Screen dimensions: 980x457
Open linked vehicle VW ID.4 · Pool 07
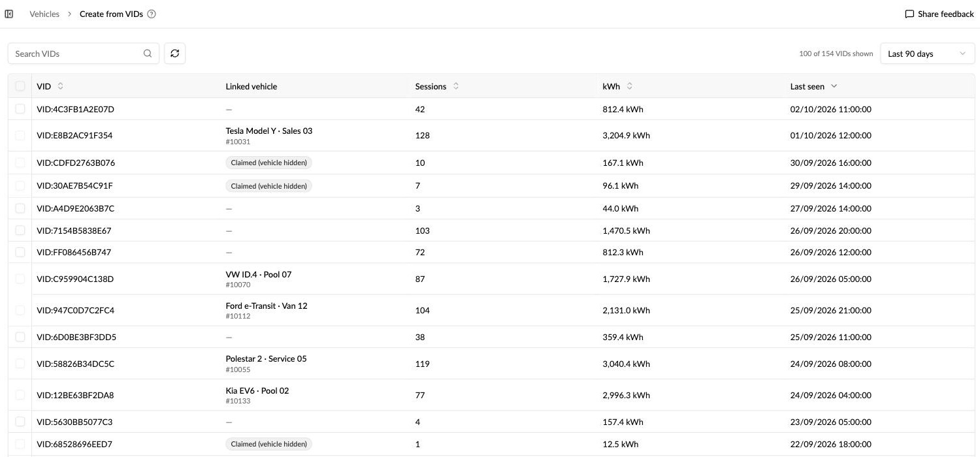coord(259,274)
